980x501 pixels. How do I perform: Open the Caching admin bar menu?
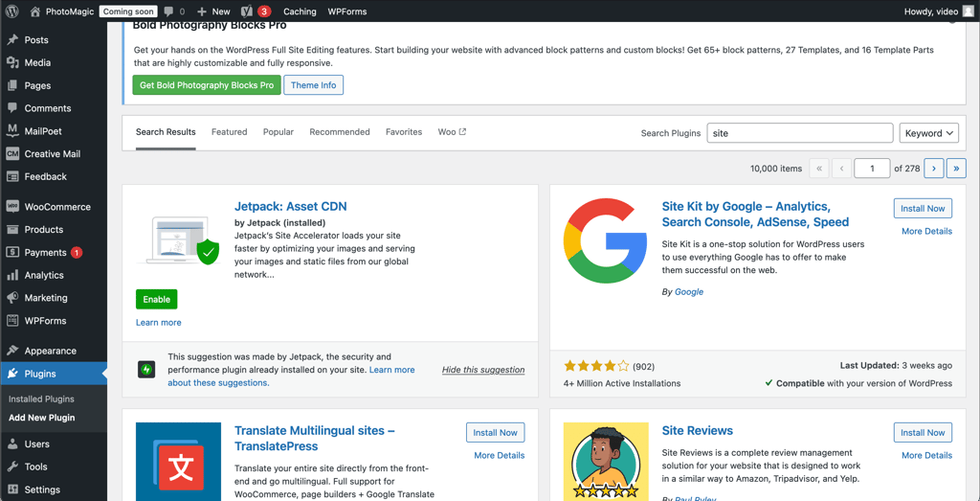point(300,11)
